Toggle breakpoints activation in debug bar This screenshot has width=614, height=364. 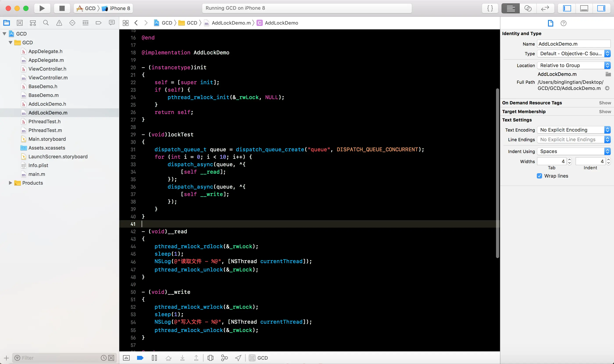[x=140, y=358]
